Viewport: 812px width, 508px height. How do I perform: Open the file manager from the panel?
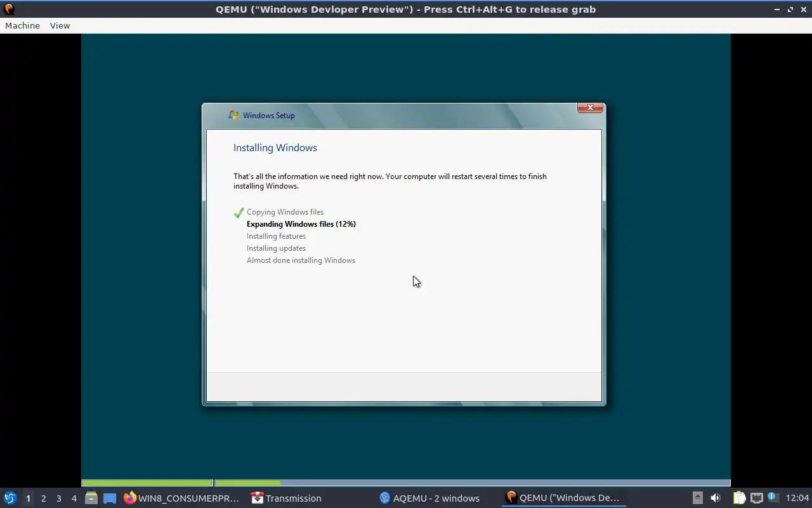click(91, 498)
